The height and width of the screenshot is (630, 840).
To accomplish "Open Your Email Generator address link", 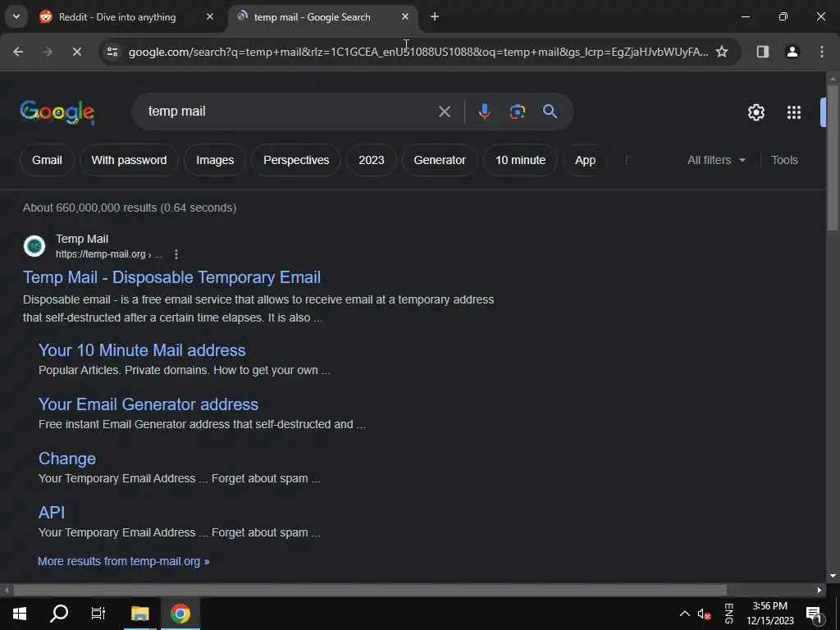I will 148,404.
